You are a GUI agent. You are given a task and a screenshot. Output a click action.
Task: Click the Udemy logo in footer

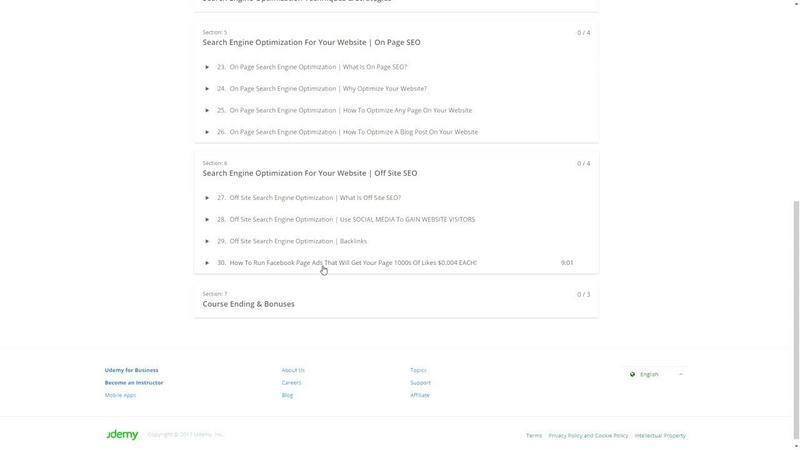click(x=122, y=435)
